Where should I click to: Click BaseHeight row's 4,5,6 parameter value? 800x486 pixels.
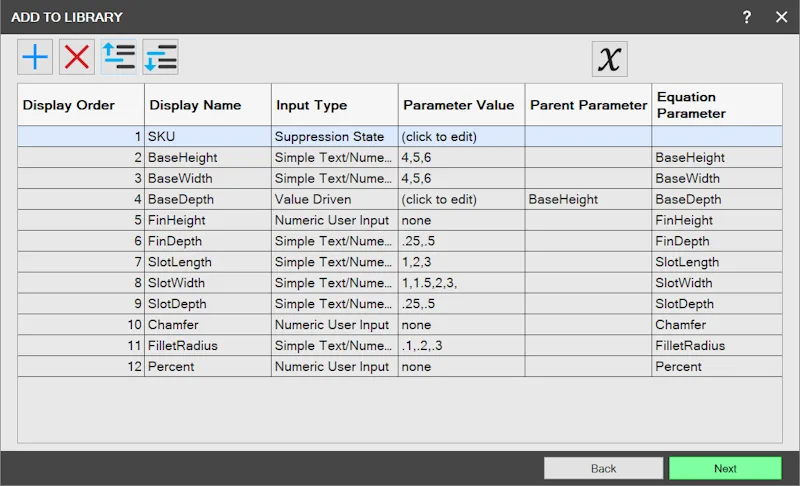tap(461, 158)
